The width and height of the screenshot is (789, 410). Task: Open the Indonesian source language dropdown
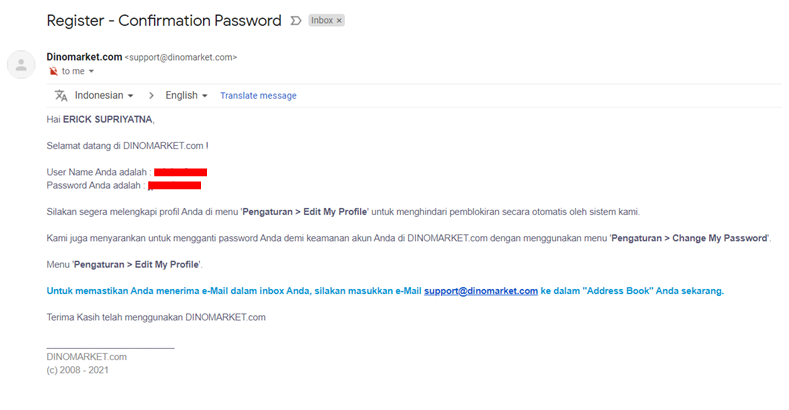coord(104,96)
